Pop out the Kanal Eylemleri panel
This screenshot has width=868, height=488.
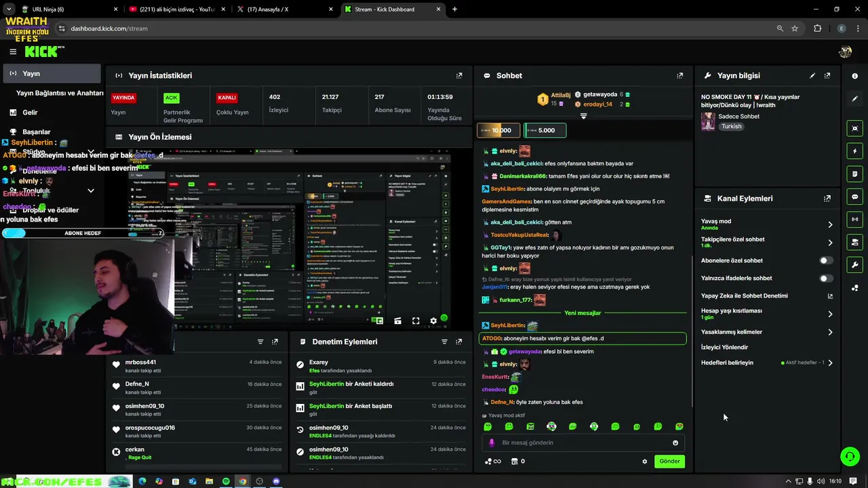tap(827, 199)
